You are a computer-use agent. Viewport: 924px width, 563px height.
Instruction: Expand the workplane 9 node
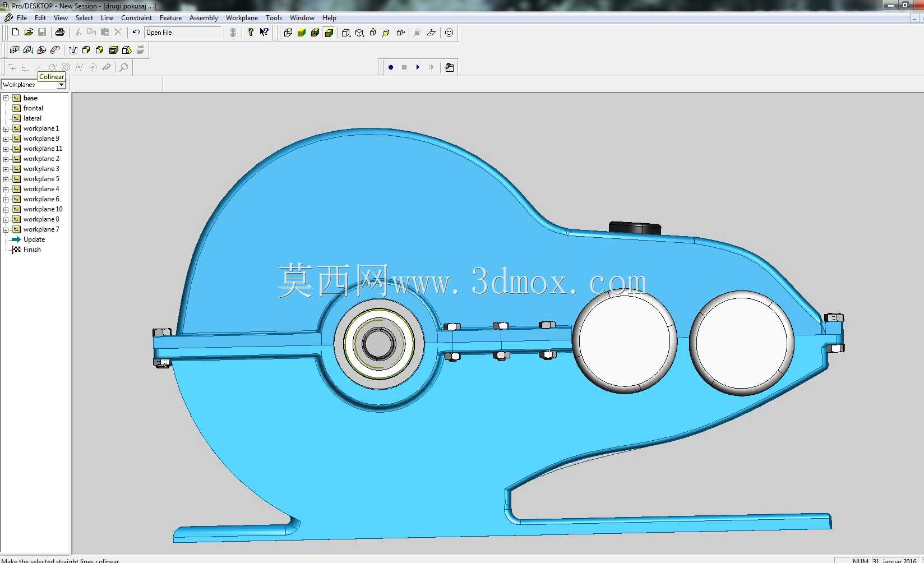(6, 139)
